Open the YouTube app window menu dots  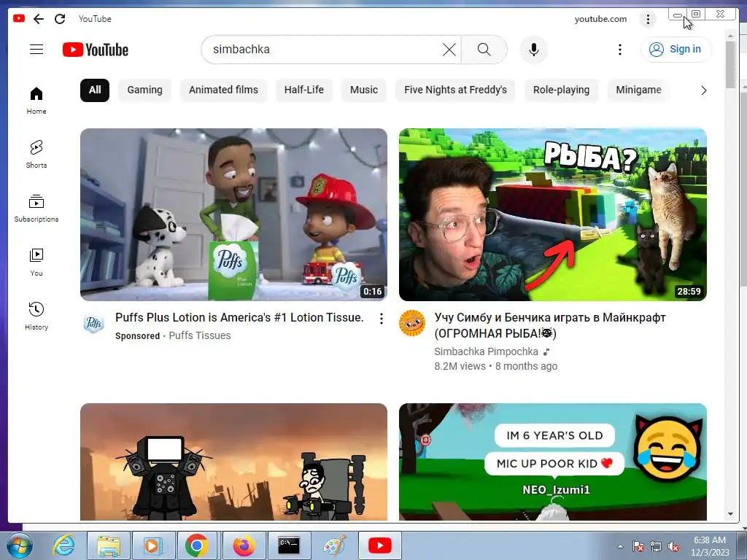(648, 19)
